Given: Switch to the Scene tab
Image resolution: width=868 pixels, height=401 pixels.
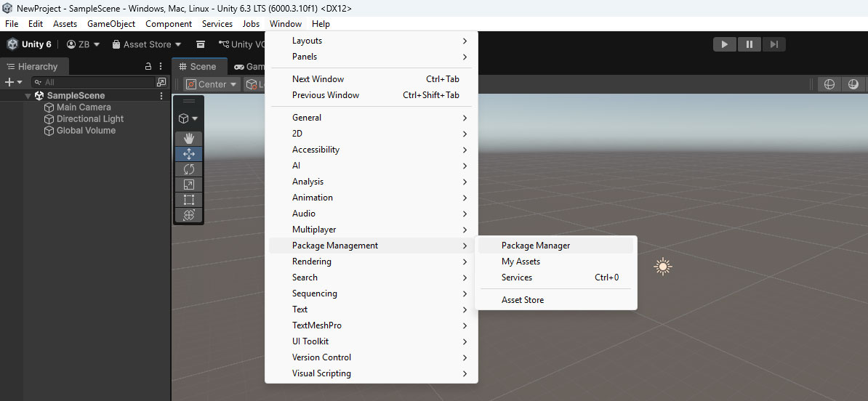Looking at the screenshot, I should click(198, 66).
